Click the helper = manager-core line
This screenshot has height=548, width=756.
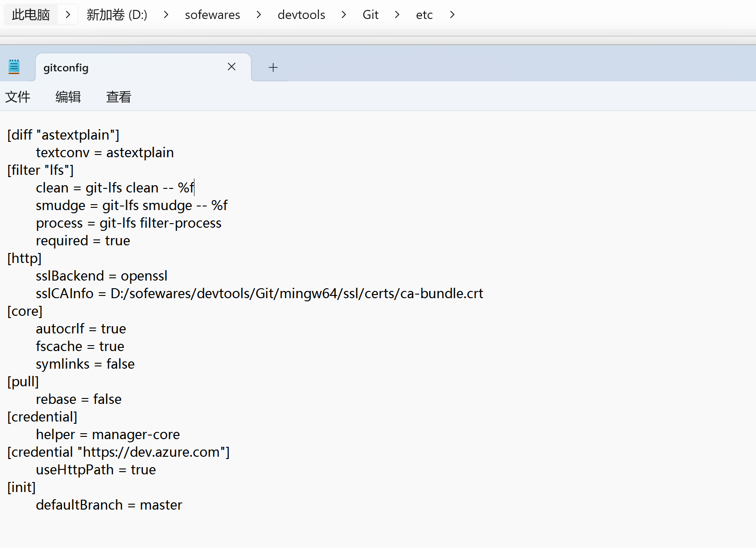[x=108, y=434]
